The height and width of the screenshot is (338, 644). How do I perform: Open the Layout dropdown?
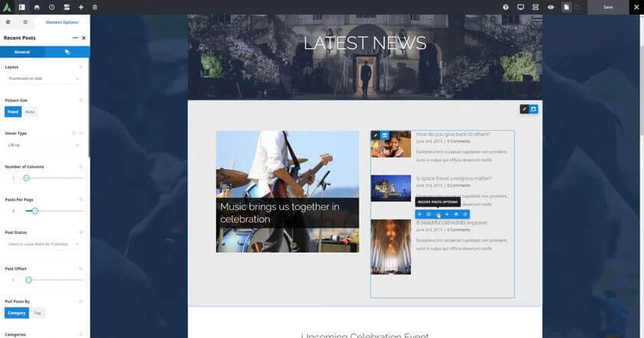click(44, 79)
